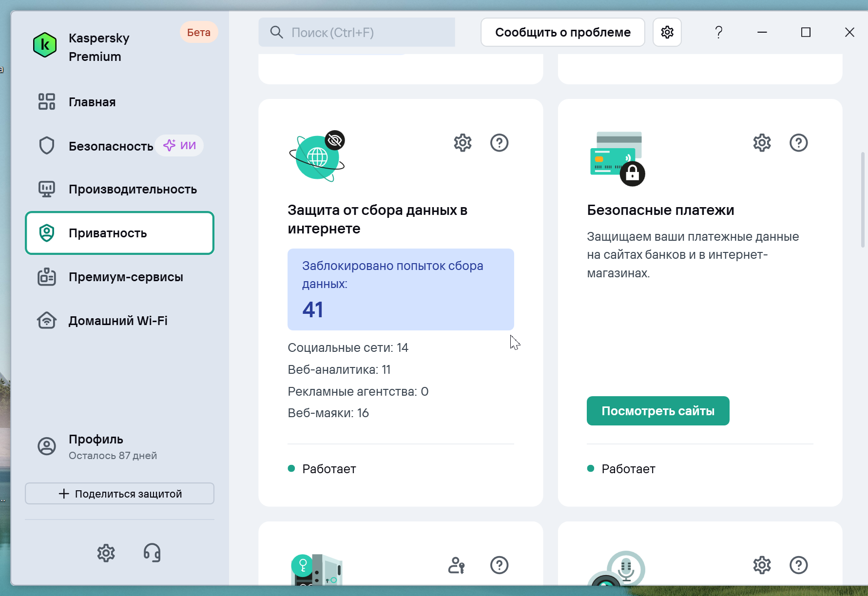Click the Kaspersky hexagon logo
868x596 pixels.
[45, 45]
